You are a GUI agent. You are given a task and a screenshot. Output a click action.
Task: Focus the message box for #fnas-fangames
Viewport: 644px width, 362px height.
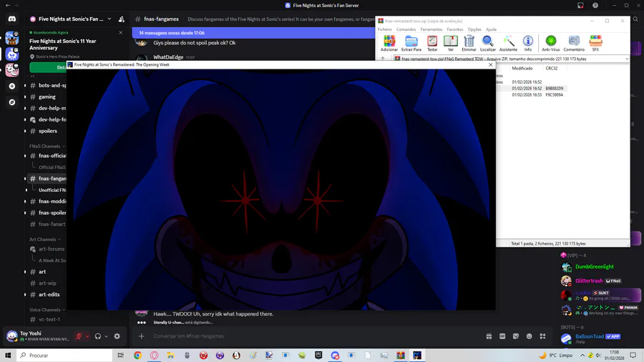point(312,336)
